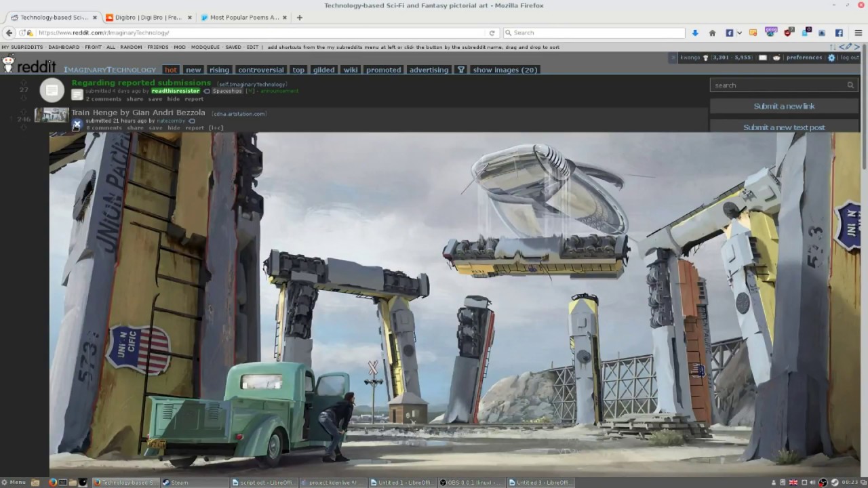Screen dimensions: 868x488
Task: Open RES settings gear icon
Action: 831,58
